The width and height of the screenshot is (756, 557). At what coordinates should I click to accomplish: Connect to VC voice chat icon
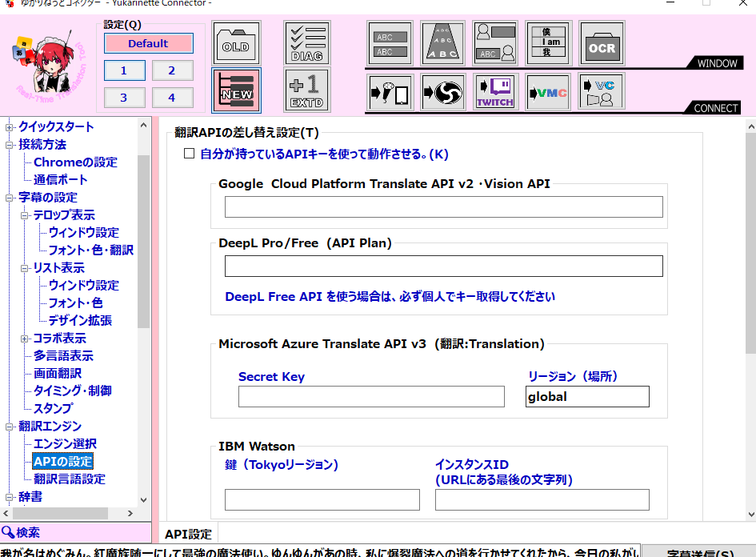[x=602, y=91]
